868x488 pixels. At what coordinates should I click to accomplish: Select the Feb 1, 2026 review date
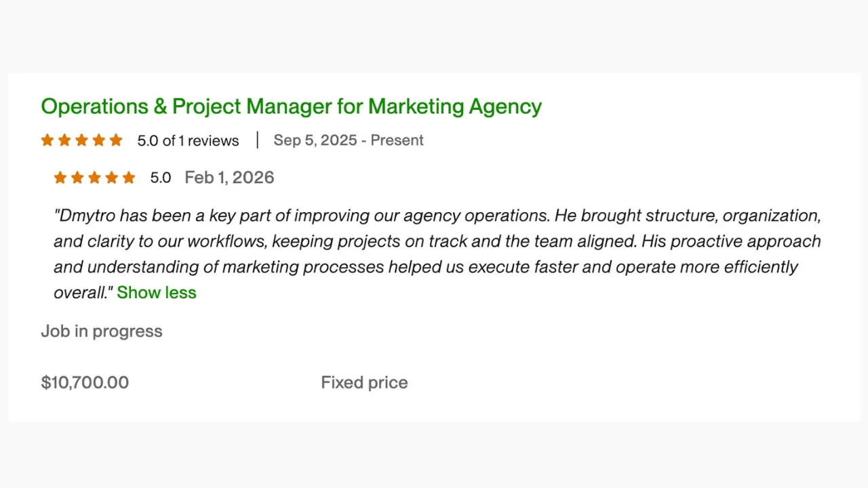click(x=229, y=177)
